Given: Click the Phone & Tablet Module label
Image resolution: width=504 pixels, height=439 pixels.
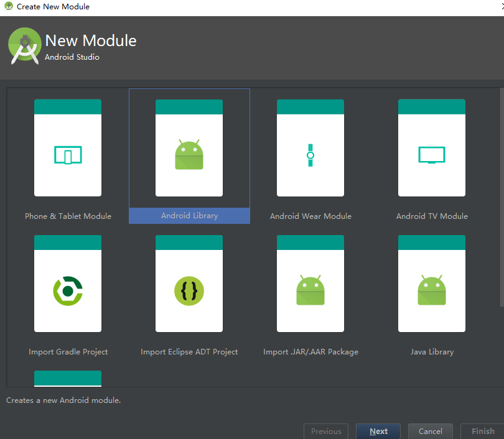Looking at the screenshot, I should (x=68, y=216).
